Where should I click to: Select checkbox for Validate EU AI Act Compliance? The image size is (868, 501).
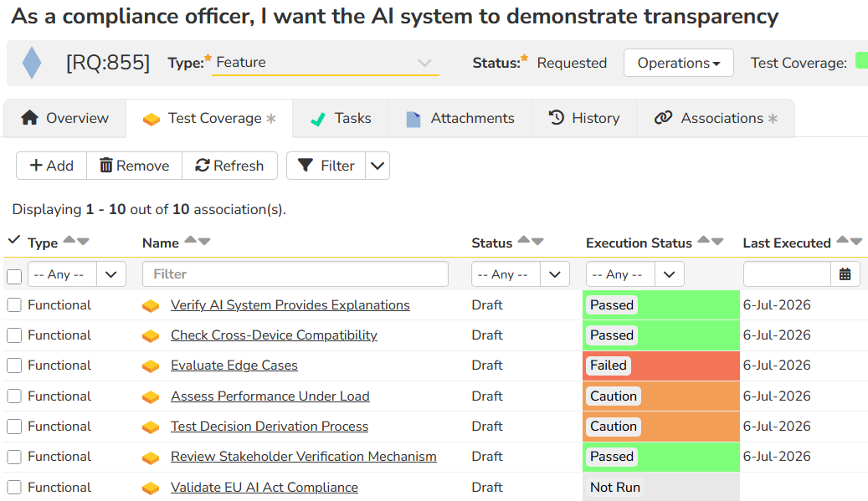tap(14, 487)
